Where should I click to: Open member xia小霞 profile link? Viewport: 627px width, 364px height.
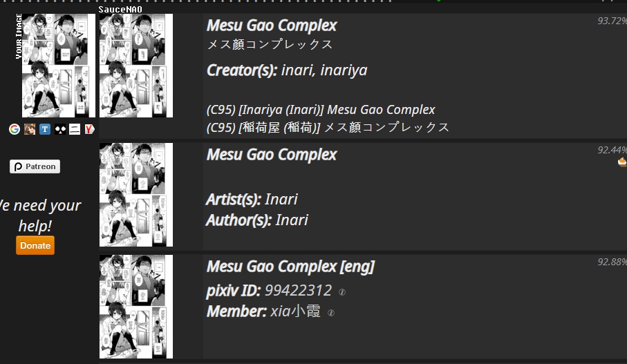tap(295, 312)
